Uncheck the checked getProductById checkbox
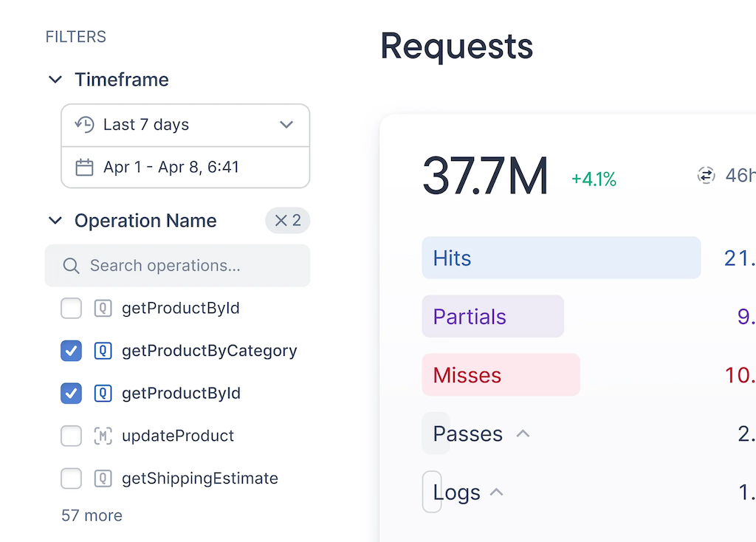This screenshot has width=756, height=542. click(x=71, y=393)
